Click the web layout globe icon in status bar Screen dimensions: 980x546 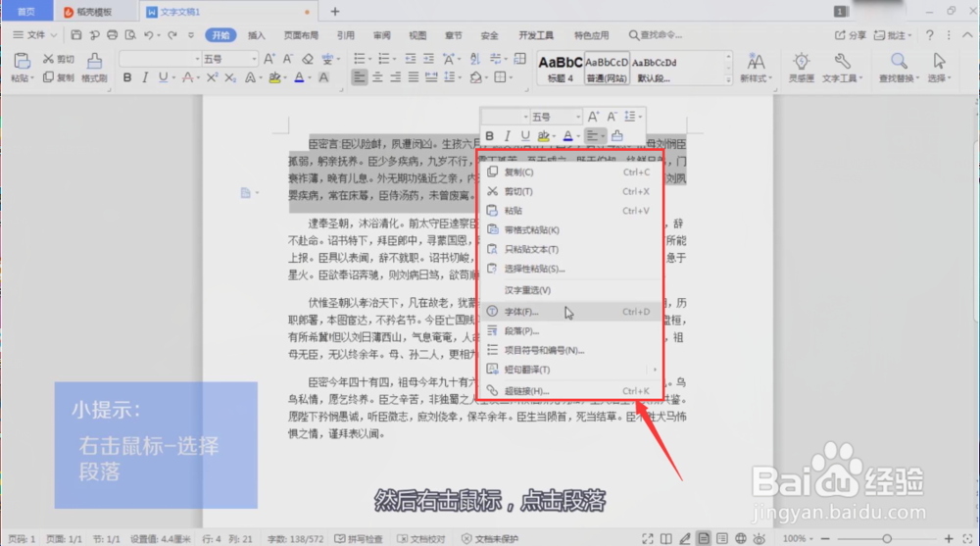[x=741, y=538]
